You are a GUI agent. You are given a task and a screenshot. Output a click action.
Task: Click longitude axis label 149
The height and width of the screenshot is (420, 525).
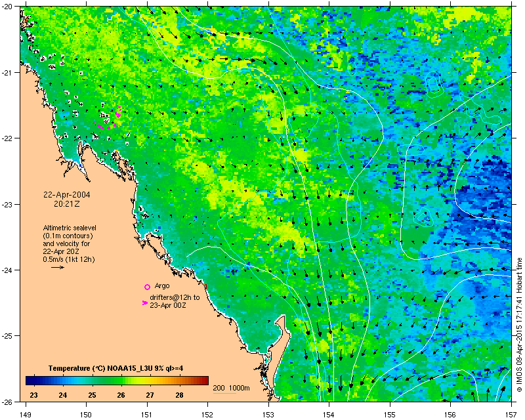(x=26, y=415)
